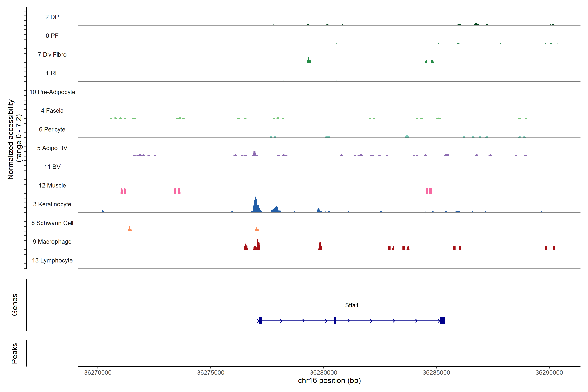
Task: Click the 7 Div Fibro track label
Action: point(52,55)
